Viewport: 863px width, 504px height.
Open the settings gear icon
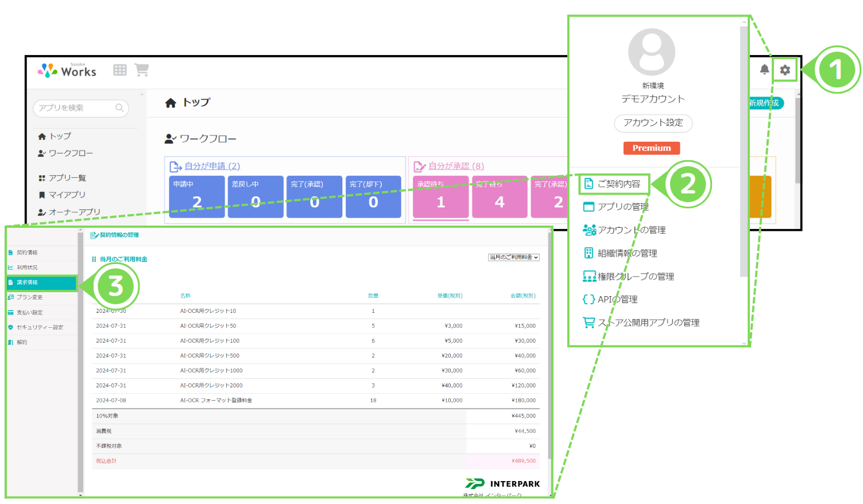point(785,70)
